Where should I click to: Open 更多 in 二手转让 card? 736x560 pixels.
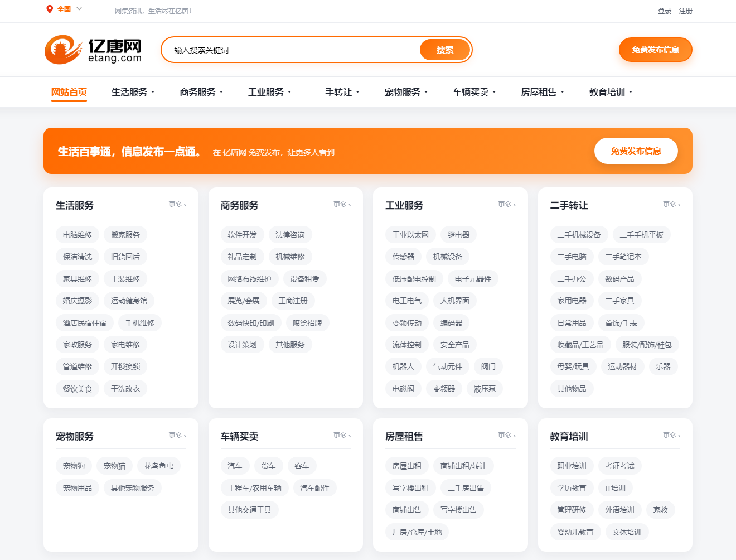(x=671, y=205)
